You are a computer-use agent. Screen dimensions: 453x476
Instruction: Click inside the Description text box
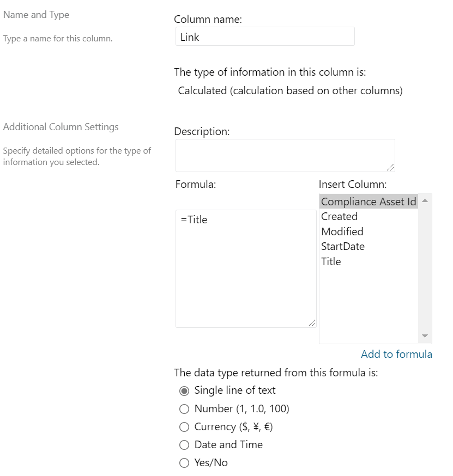[285, 155]
